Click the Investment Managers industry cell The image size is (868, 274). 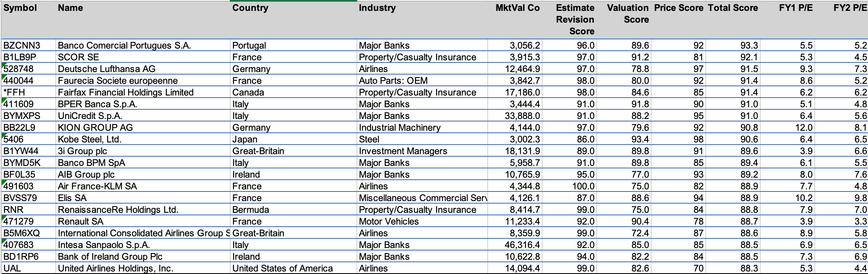[x=422, y=151]
